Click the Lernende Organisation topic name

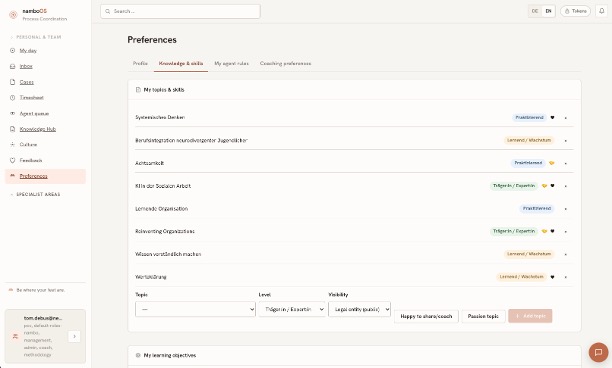(162, 209)
